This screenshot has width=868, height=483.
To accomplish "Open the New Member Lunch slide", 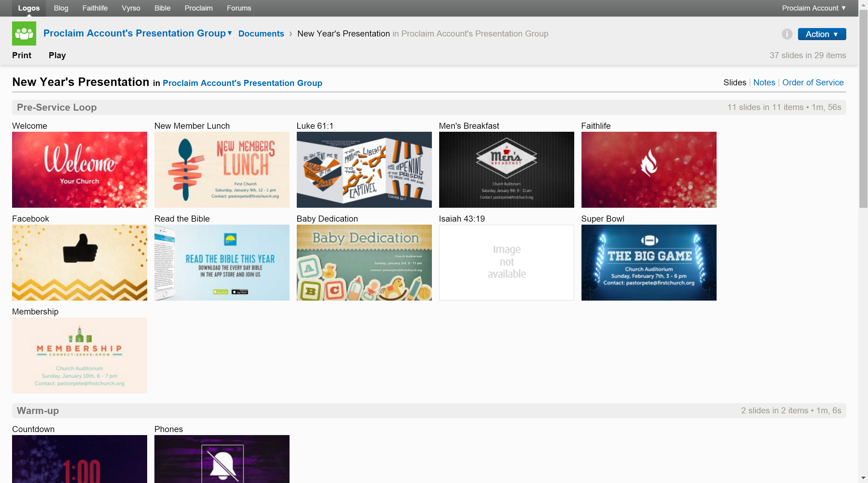I will coord(222,170).
